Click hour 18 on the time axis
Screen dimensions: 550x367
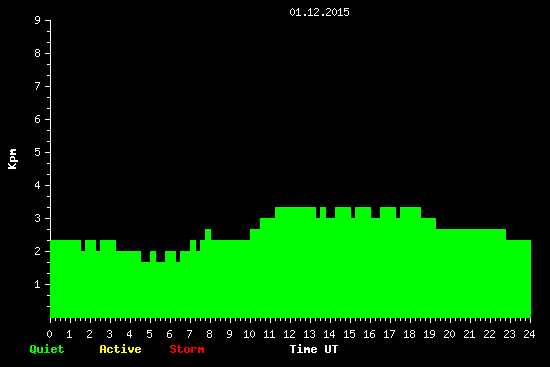point(409,334)
